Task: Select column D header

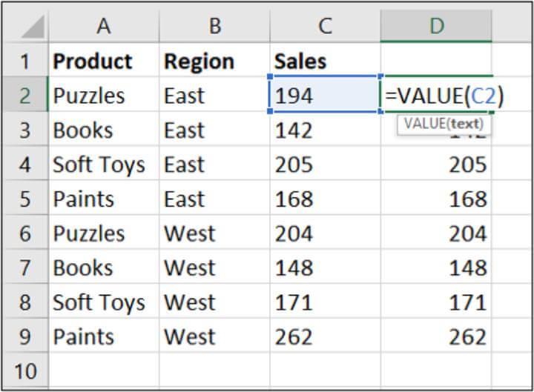Action: (x=436, y=26)
